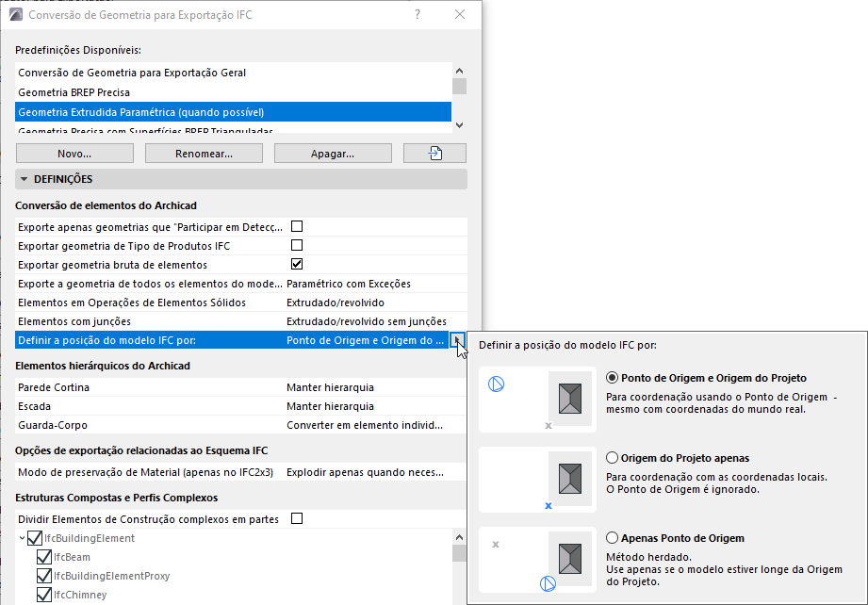Select preset 'Conversão de Geometria para Exportação Geral'
Screen dimensions: 868x605
click(233, 73)
